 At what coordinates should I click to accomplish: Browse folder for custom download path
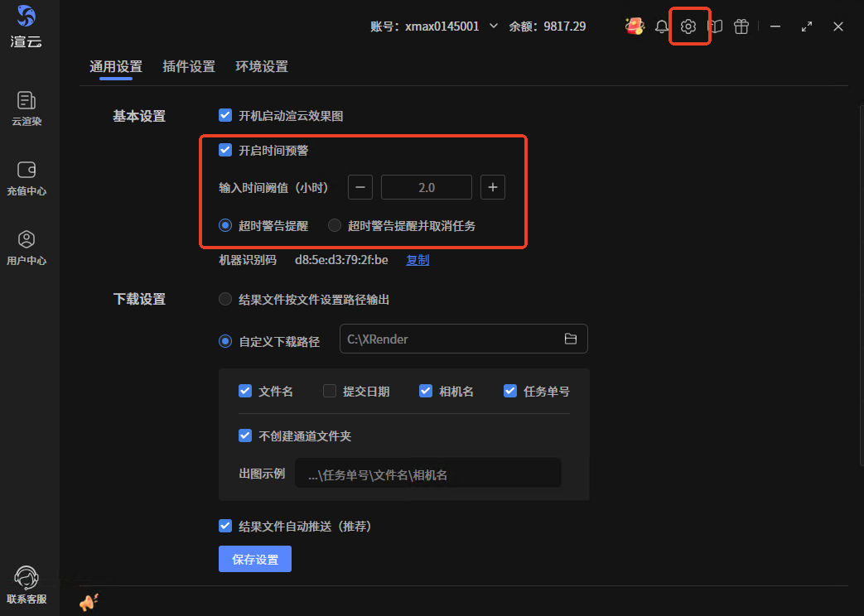tap(570, 339)
